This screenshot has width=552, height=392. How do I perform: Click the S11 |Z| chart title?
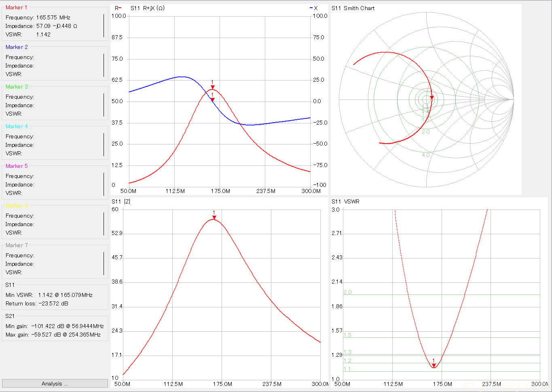(121, 201)
